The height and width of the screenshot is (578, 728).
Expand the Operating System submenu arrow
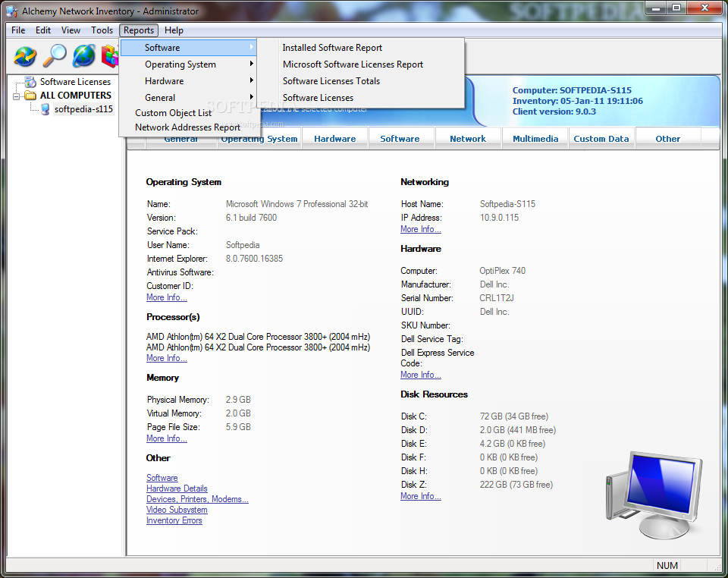251,64
